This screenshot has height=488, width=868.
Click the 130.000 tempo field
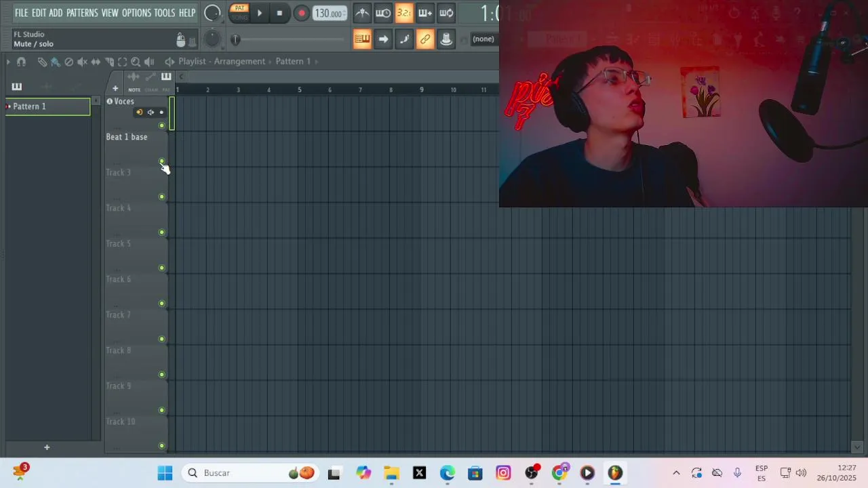click(x=330, y=14)
